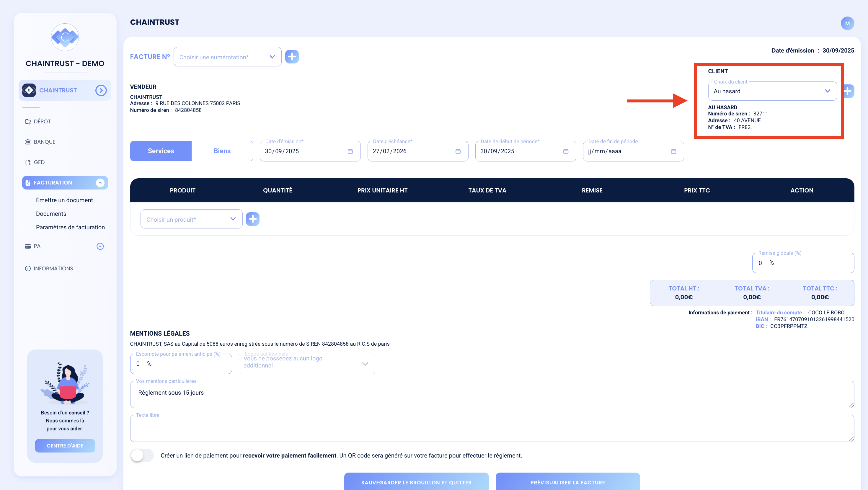This screenshot has height=490, width=868.
Task: Toggle payment link creation switch
Action: click(142, 455)
